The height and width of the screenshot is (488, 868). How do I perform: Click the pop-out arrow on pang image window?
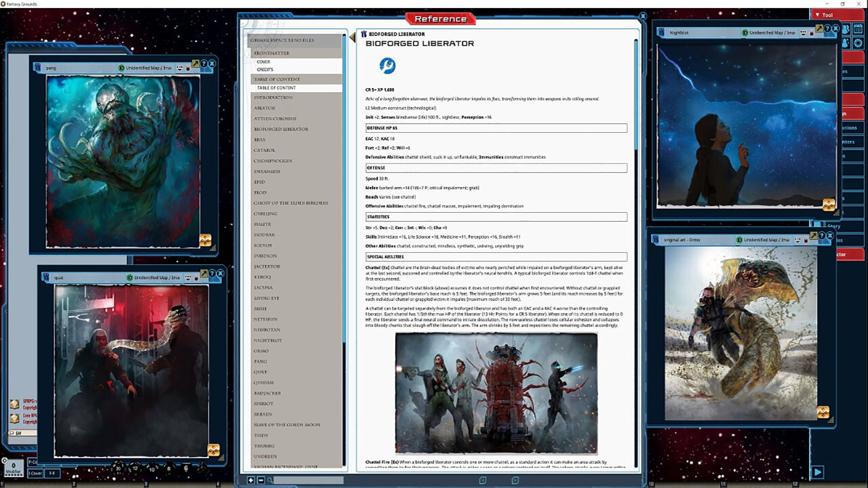point(195,64)
